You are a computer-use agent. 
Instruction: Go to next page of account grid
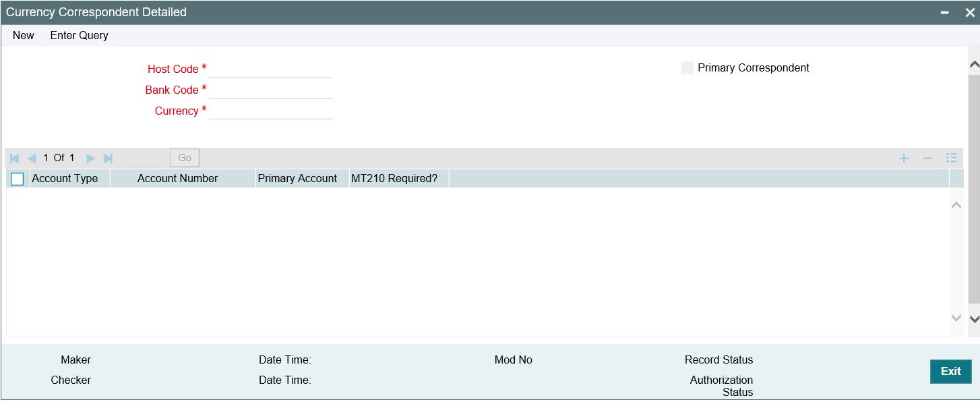(90, 159)
